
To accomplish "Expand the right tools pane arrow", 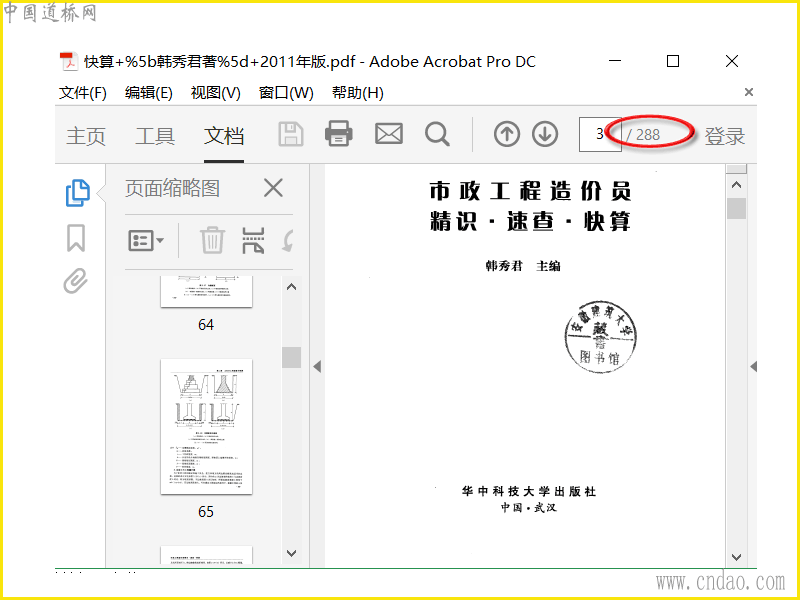I will tap(754, 366).
